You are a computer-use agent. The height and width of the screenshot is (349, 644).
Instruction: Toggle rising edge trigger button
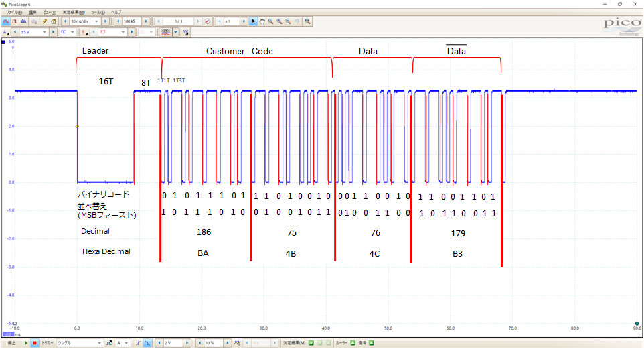point(138,343)
